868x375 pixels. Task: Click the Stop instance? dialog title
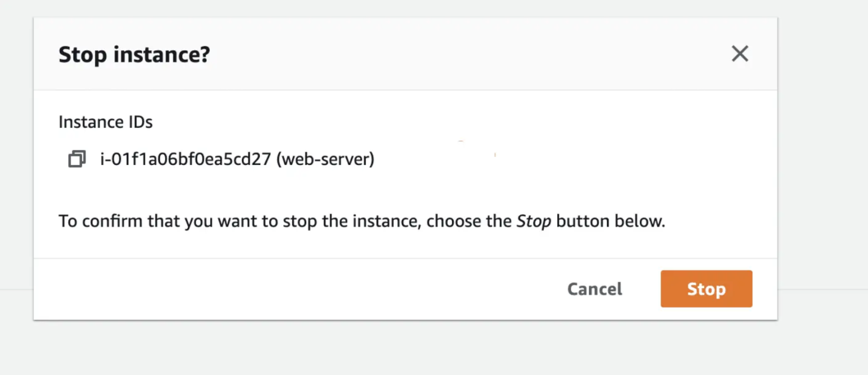pyautogui.click(x=134, y=54)
